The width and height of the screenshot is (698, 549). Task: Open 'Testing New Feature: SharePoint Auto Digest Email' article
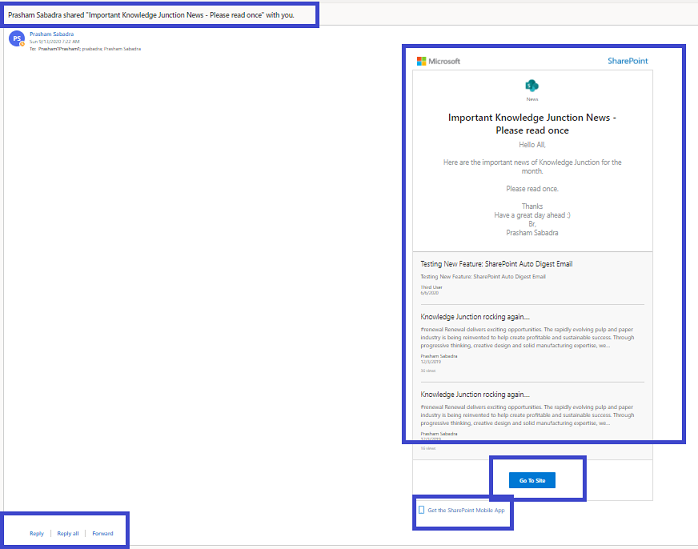[x=496, y=264]
